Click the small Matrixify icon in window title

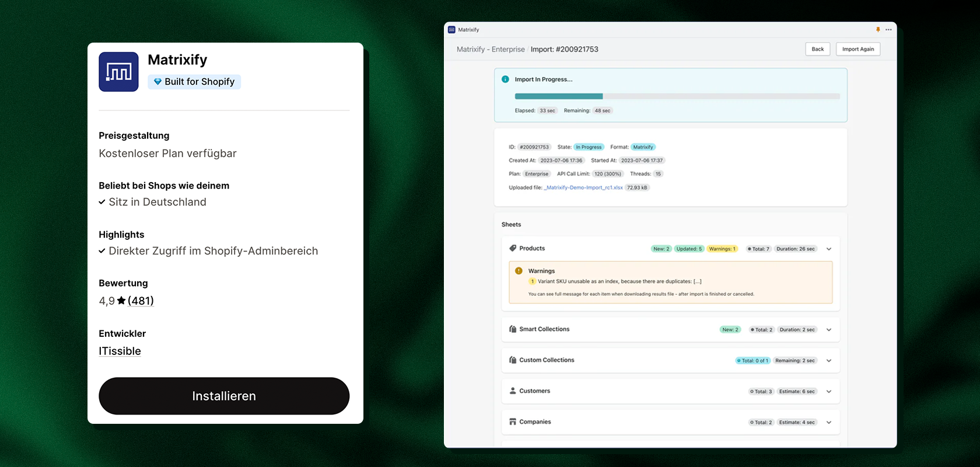click(452, 30)
